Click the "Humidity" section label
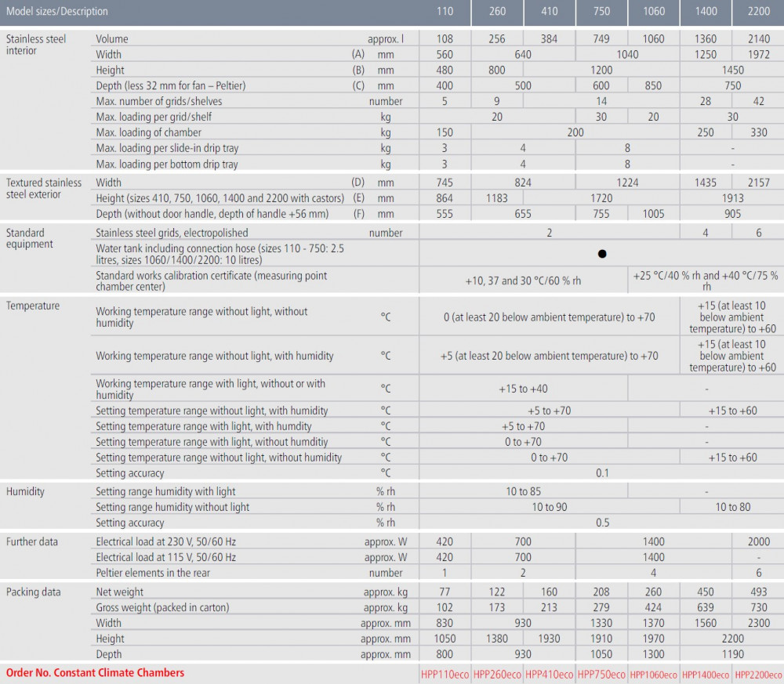The height and width of the screenshot is (684, 784). [x=25, y=491]
